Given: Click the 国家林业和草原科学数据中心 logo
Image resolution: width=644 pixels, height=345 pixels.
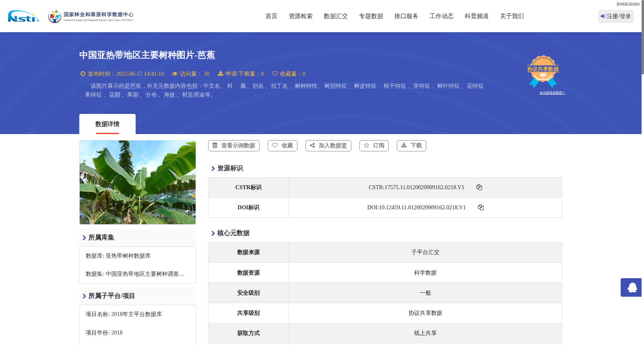Looking at the screenshot, I should point(91,16).
